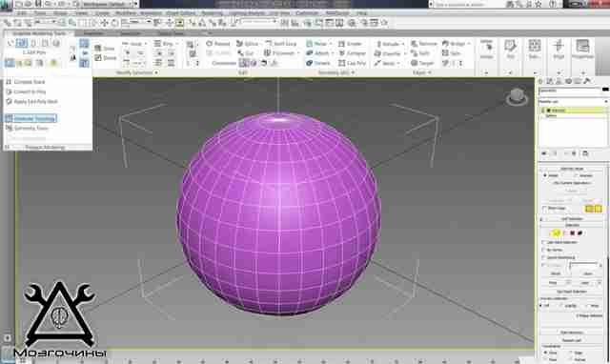
Task: Select the Animate radio button
Action: (577, 175)
